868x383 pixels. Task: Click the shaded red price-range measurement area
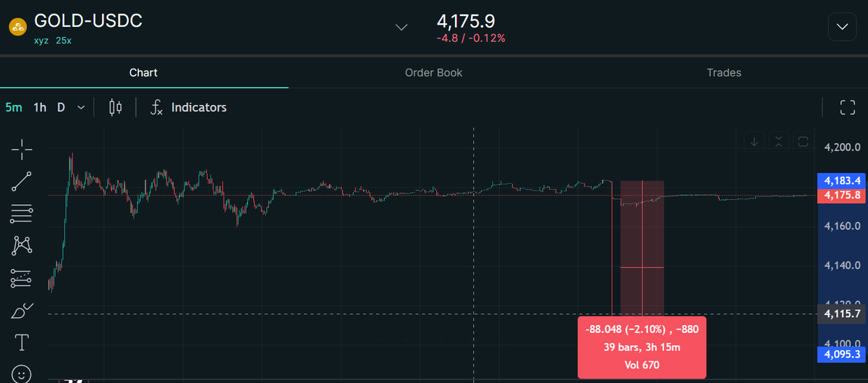pyautogui.click(x=642, y=248)
